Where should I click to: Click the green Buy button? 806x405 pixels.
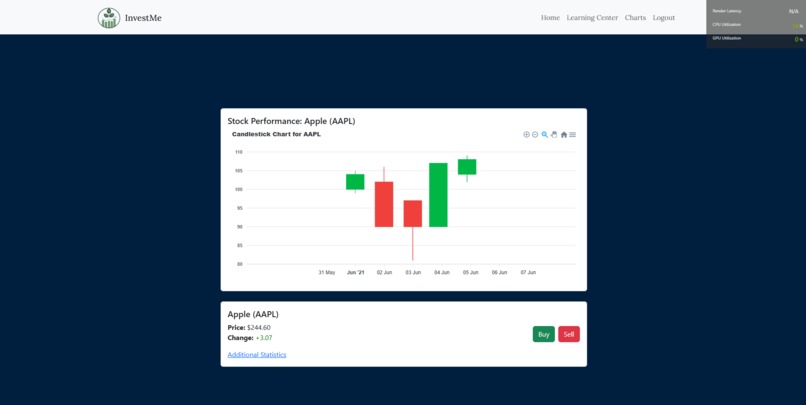[544, 334]
